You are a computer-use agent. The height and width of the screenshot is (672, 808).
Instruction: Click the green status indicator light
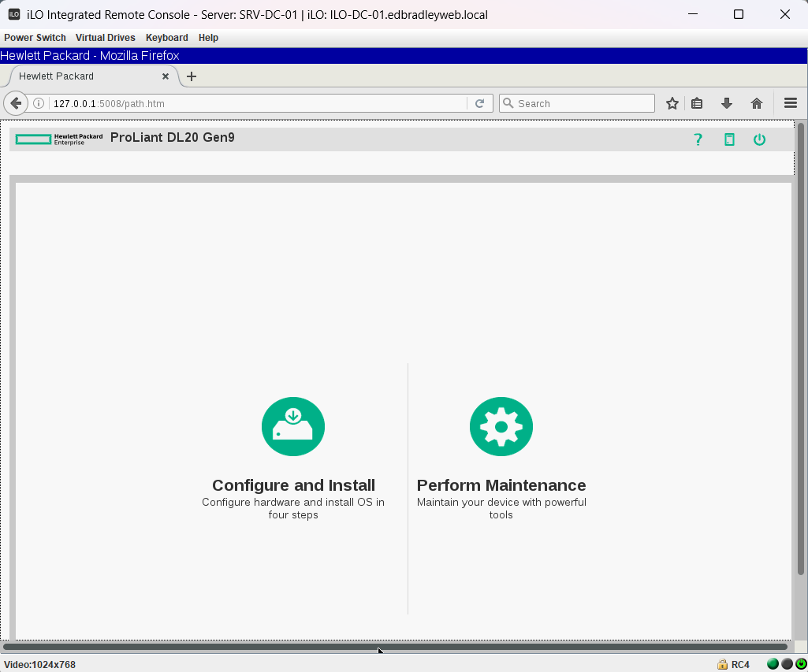point(773,664)
